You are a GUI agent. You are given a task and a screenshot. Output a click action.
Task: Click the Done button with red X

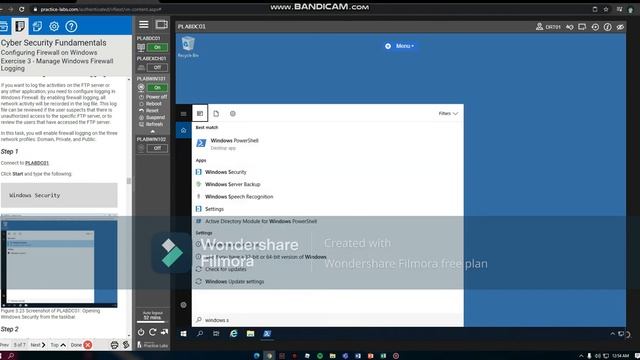coord(81,345)
